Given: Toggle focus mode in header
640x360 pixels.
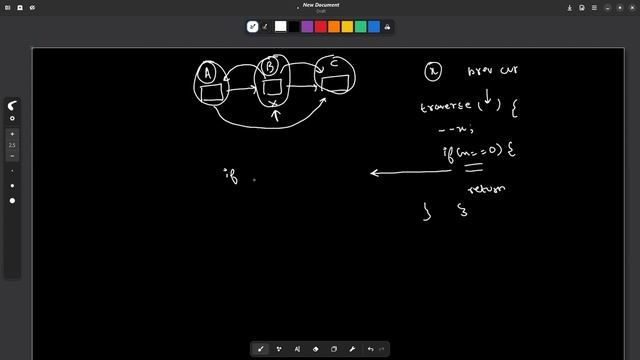Looking at the screenshot, I should [x=20, y=7].
